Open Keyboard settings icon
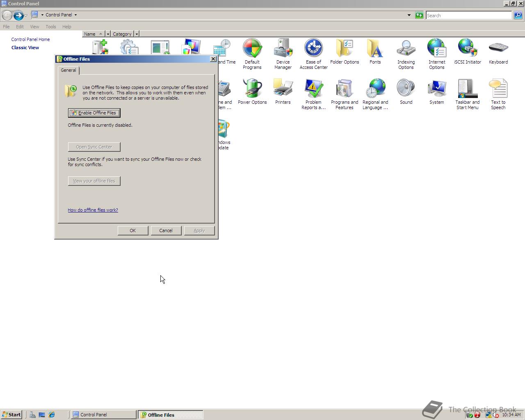The image size is (525, 420). click(x=498, y=52)
